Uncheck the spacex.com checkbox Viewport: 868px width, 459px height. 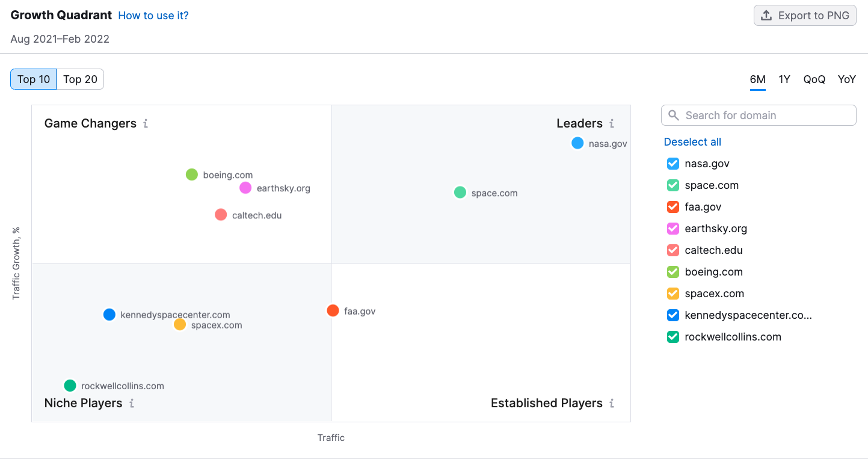click(673, 294)
